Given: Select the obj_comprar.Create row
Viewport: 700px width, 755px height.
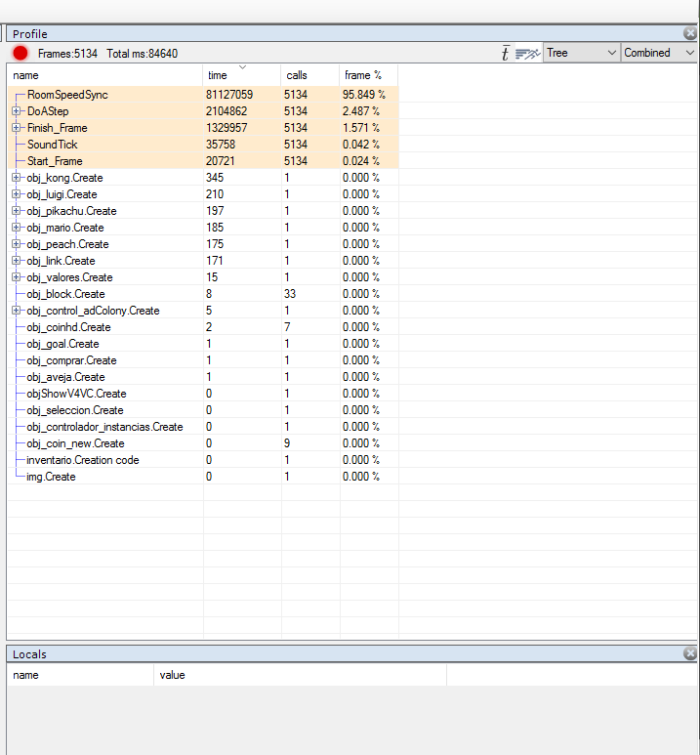Looking at the screenshot, I should tap(203, 360).
